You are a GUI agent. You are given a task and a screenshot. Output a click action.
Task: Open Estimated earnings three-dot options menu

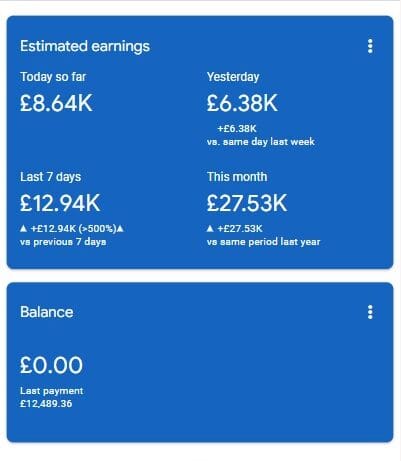coord(370,46)
